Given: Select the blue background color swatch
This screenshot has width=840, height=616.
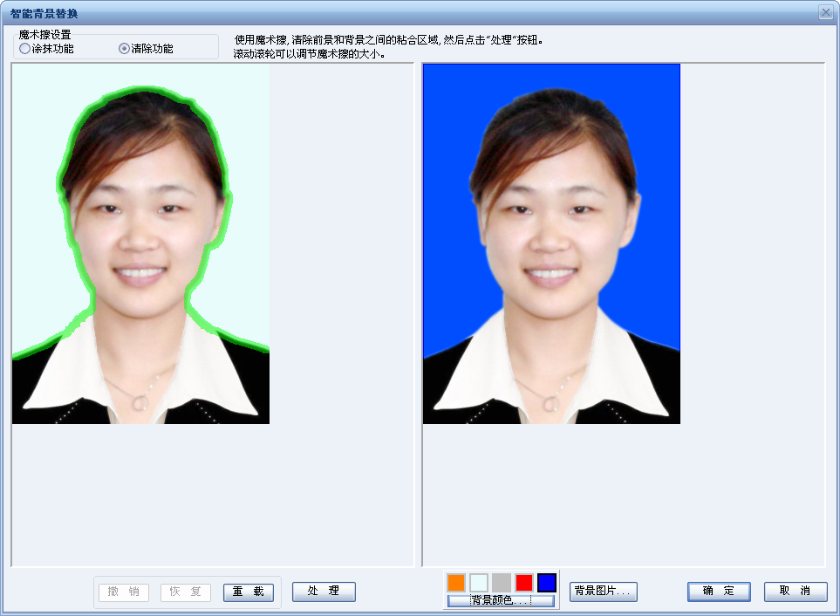Looking at the screenshot, I should coord(547,582).
